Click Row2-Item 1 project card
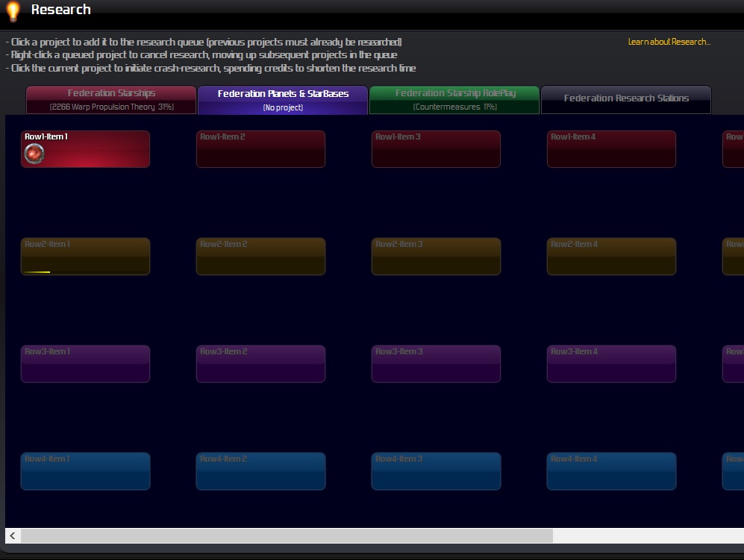The height and width of the screenshot is (560, 744). [x=85, y=257]
